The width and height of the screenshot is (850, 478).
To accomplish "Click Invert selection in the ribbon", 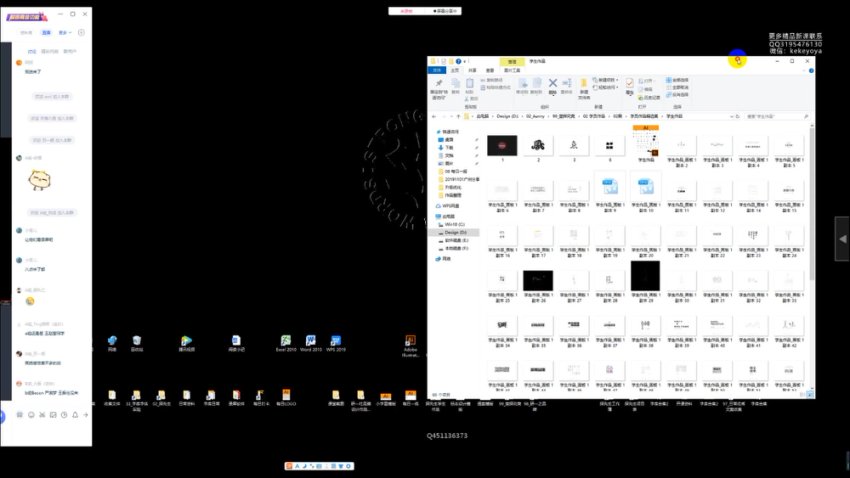I will point(677,94).
